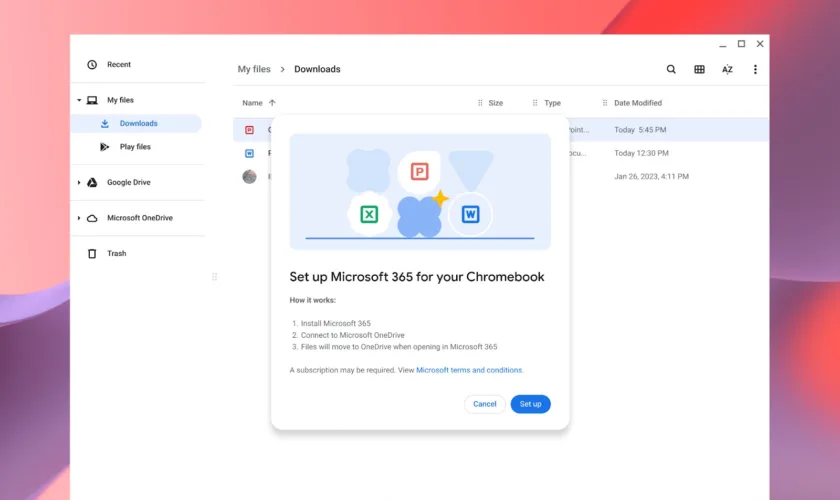Open Play files in sidebar
Image resolution: width=840 pixels, height=500 pixels.
pos(136,147)
